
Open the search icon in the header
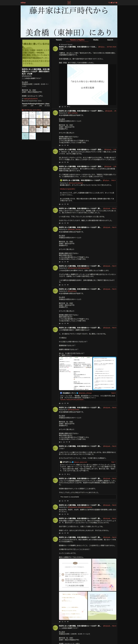109,2
